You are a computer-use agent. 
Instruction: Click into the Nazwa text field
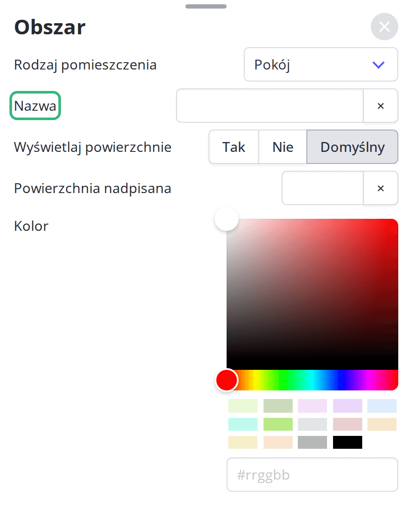pyautogui.click(x=270, y=106)
